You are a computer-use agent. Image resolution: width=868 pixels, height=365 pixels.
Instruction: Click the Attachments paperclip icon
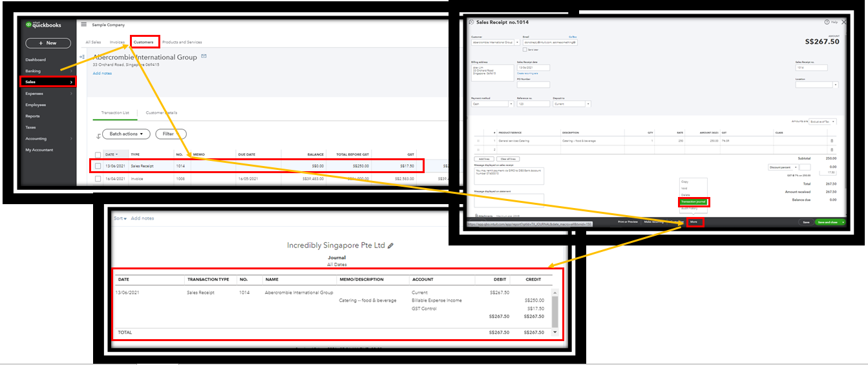477,216
